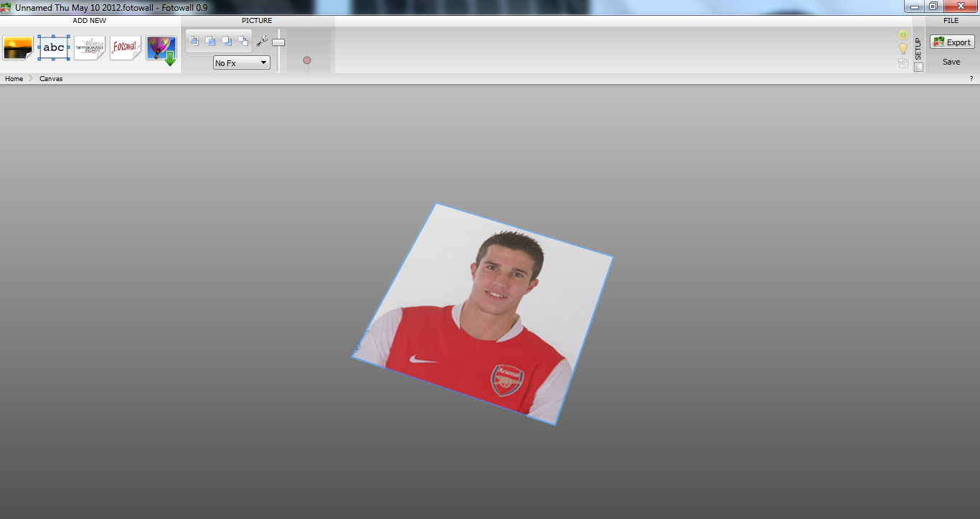
Task: Click the first stacking order icon
Action: point(194,41)
